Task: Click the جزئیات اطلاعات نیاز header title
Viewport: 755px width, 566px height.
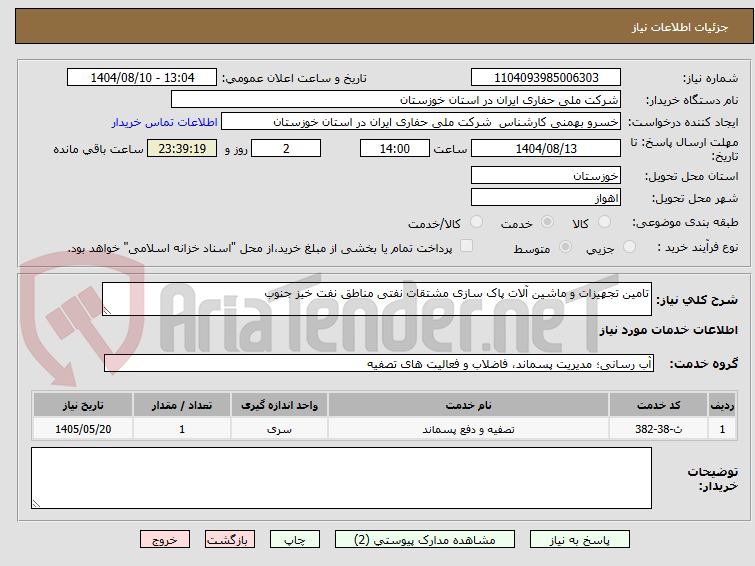Action: [680, 27]
